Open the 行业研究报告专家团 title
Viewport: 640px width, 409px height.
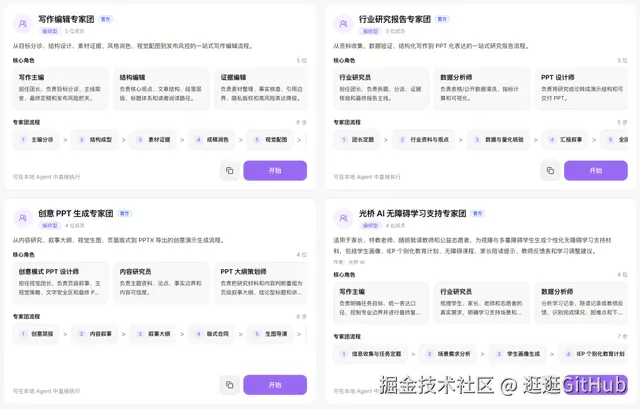point(395,19)
